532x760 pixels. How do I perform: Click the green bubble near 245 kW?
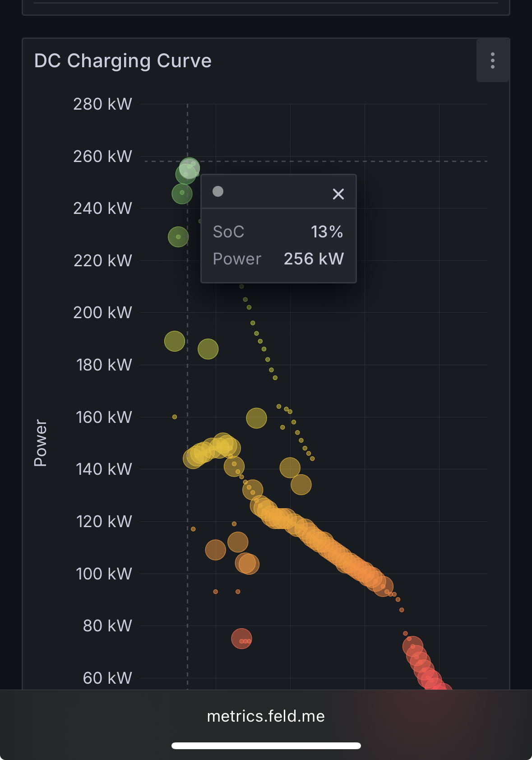(182, 194)
